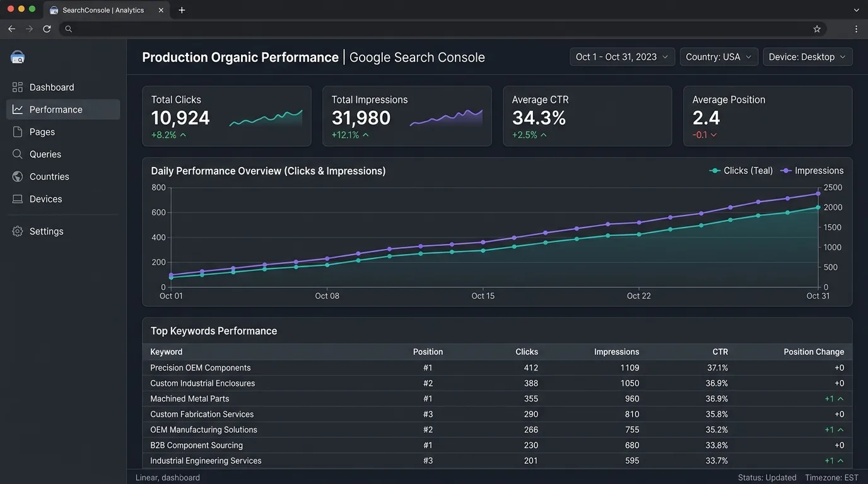
Task: Select the Total Clicks card
Action: pos(227,117)
